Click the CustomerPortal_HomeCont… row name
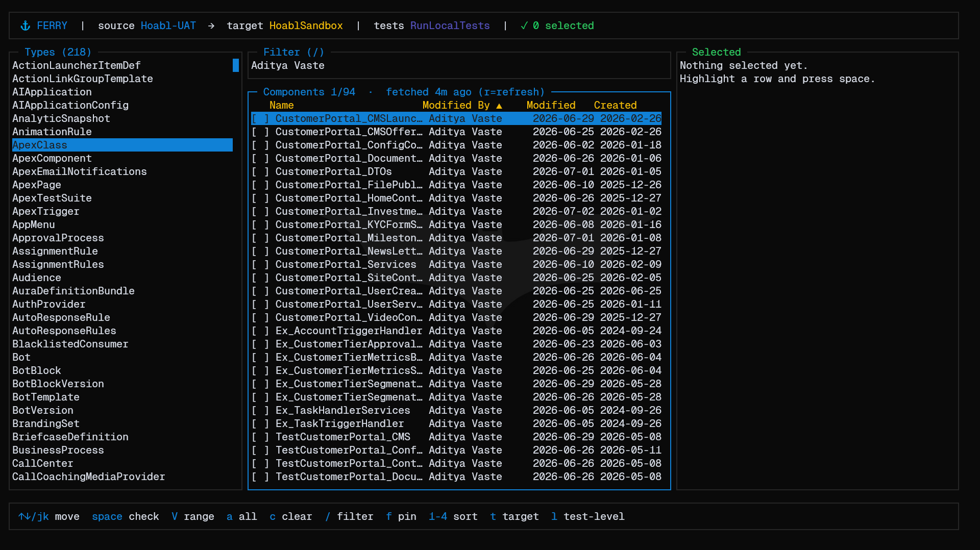The image size is (980, 550). [x=349, y=198]
